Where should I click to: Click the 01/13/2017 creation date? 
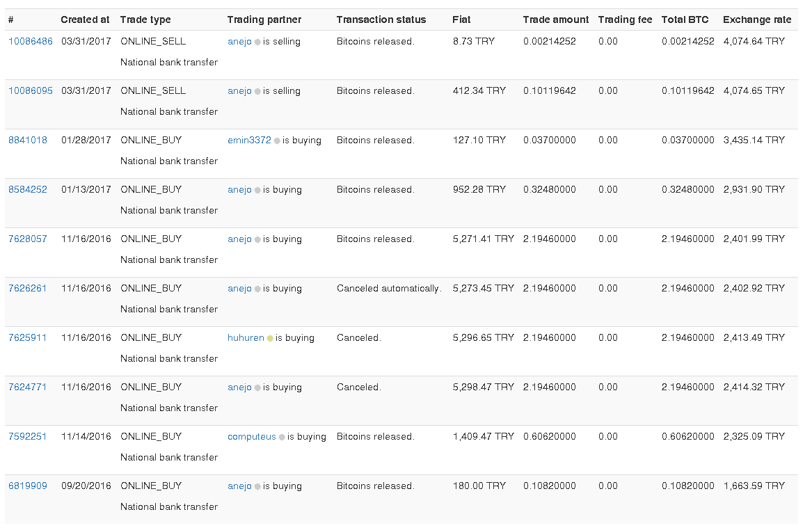pos(86,189)
